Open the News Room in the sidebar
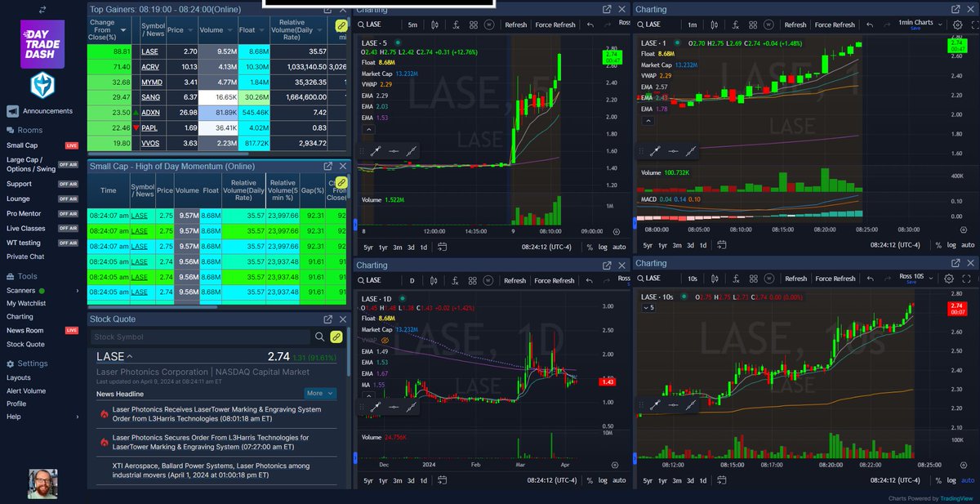The width and height of the screenshot is (980, 504). coord(25,330)
